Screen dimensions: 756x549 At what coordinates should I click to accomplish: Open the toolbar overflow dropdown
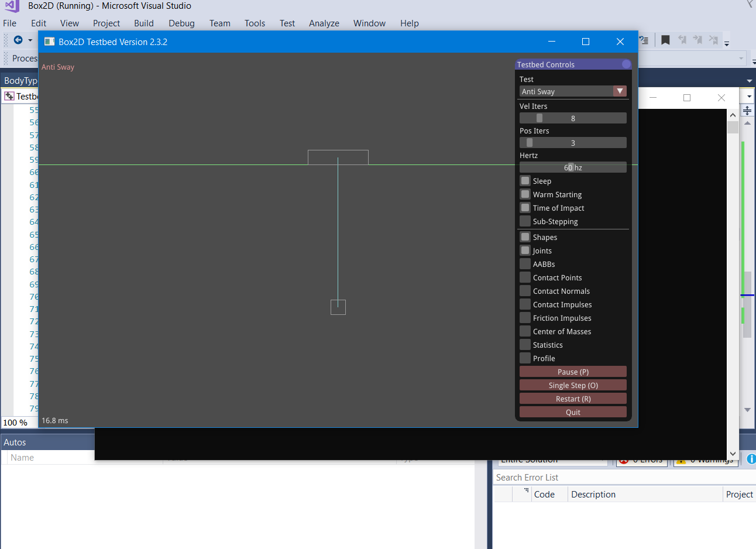click(x=727, y=40)
